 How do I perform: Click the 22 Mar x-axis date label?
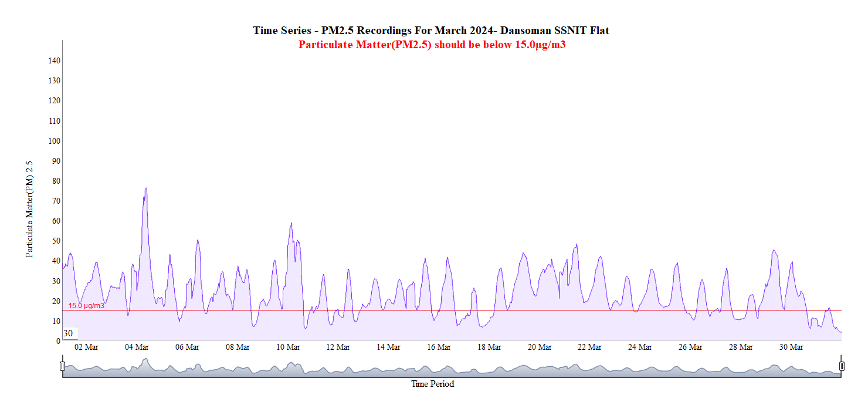tap(589, 347)
